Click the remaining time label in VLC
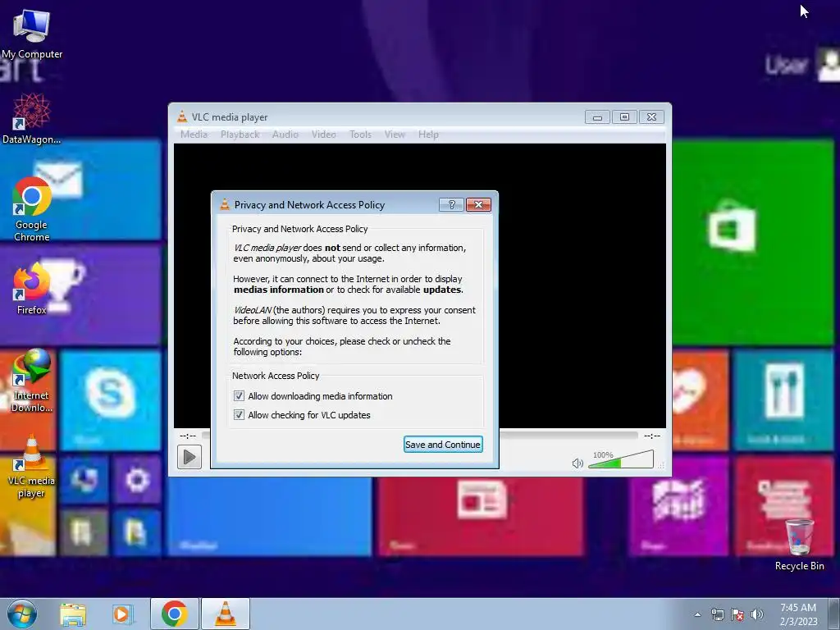 click(652, 436)
